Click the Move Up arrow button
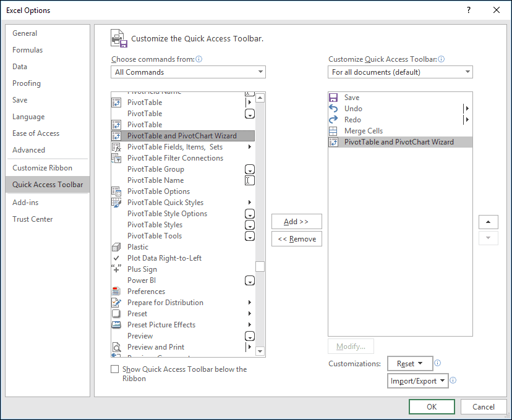 [x=488, y=222]
